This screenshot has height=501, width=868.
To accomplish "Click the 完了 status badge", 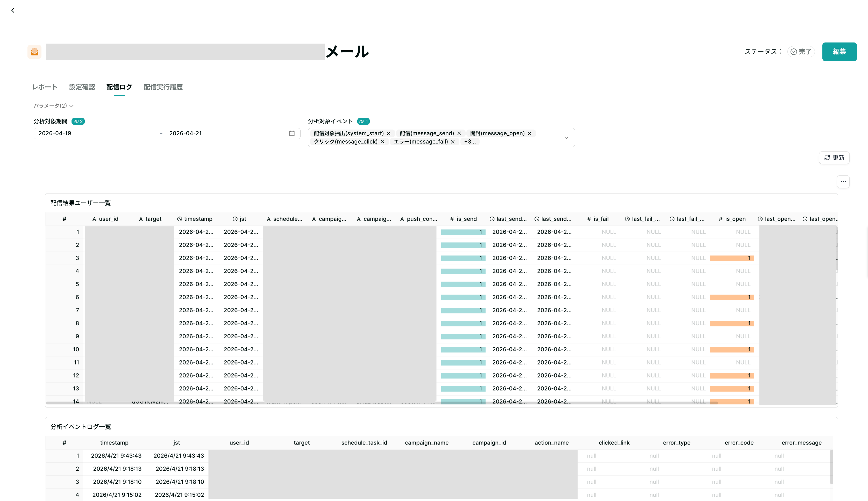I will [x=801, y=52].
